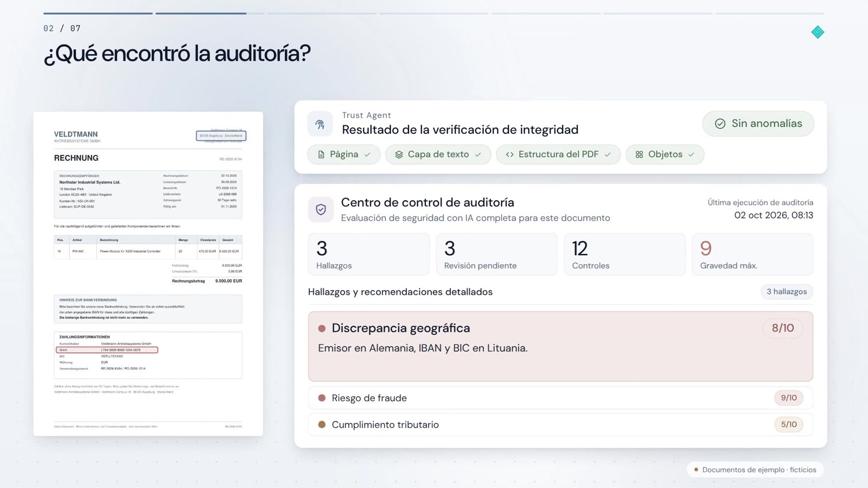Click the checkmark icon in Sin anomalías badge
This screenshot has width=868, height=488.
click(720, 124)
